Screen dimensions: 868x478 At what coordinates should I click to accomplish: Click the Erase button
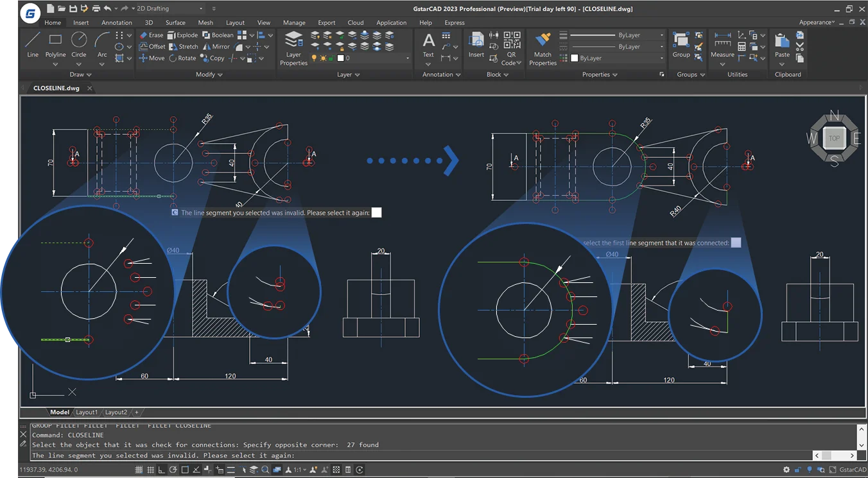pos(152,35)
